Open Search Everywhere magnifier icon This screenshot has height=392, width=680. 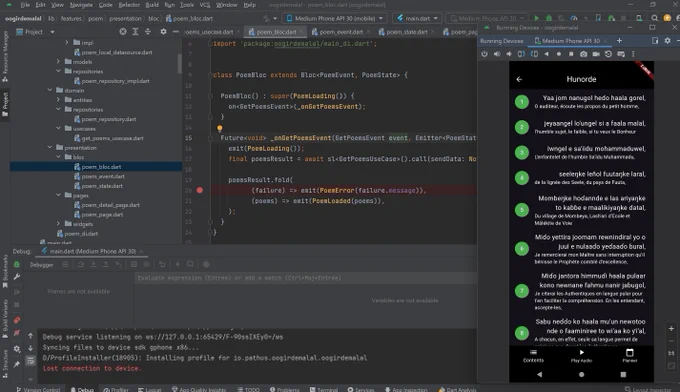tap(654, 18)
